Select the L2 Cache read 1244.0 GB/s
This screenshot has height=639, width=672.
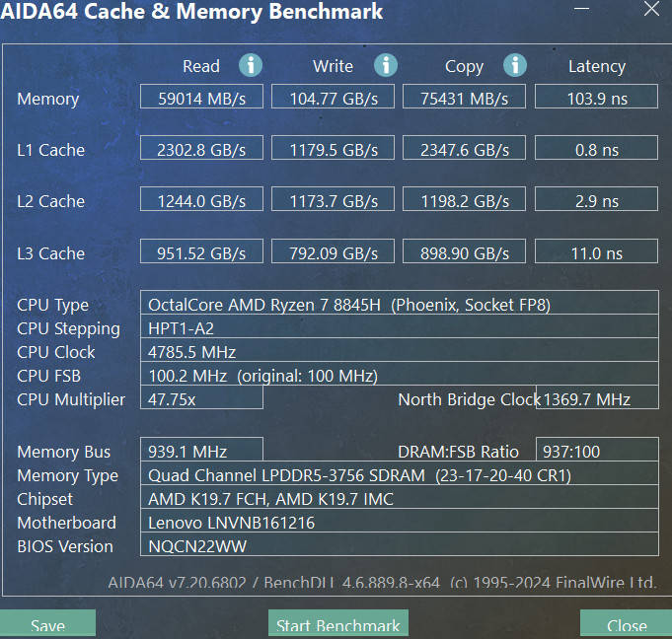pos(201,199)
